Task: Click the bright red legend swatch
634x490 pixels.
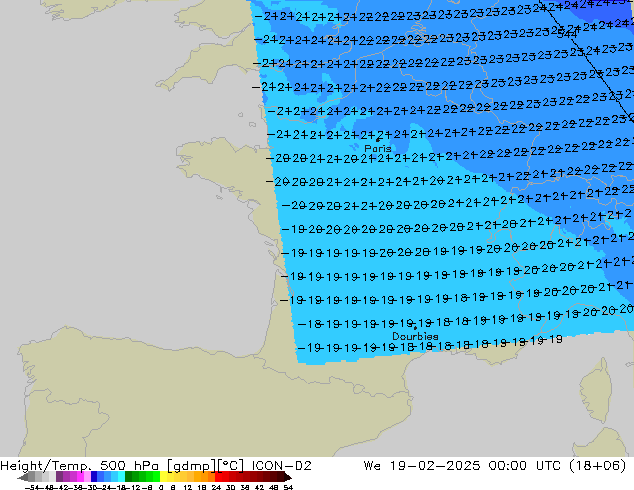Action: (x=218, y=477)
